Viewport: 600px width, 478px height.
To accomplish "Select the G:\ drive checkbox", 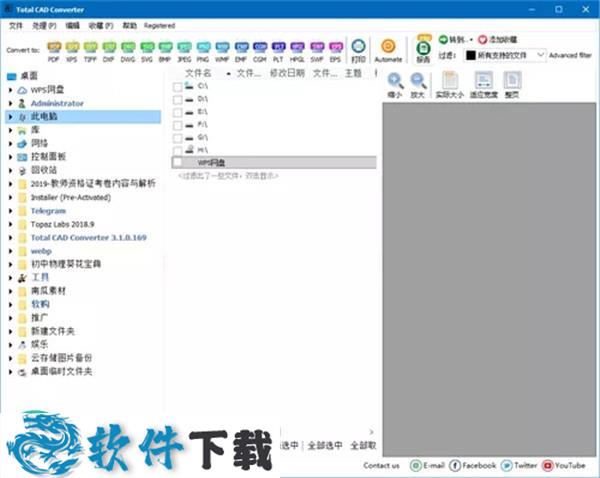I will pos(177,138).
